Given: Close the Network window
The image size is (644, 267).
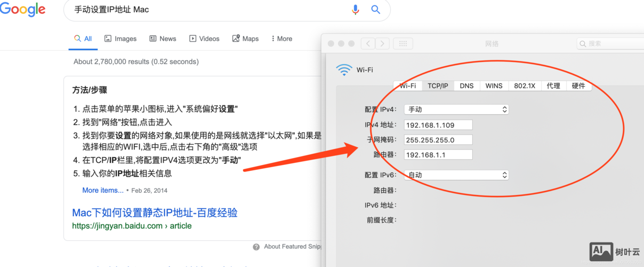Looking at the screenshot, I should 331,43.
